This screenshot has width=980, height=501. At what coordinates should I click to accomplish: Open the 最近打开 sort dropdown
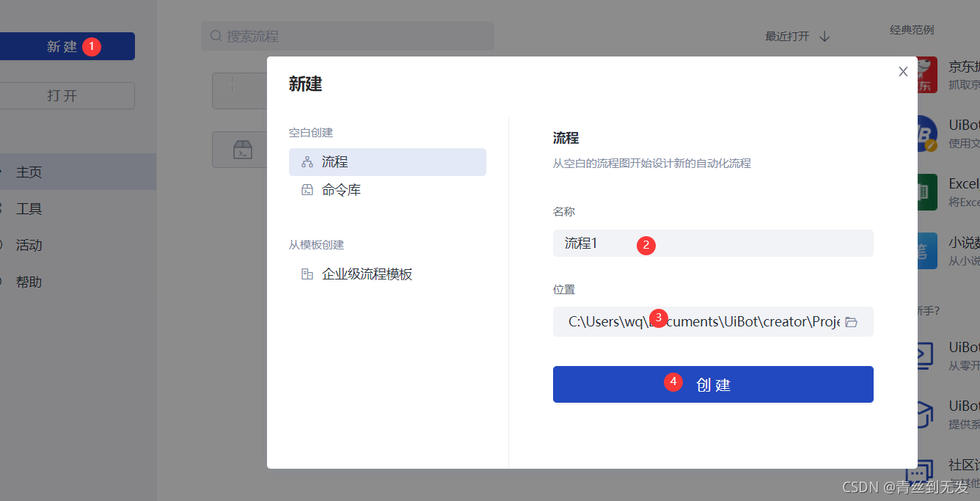pyautogui.click(x=797, y=36)
